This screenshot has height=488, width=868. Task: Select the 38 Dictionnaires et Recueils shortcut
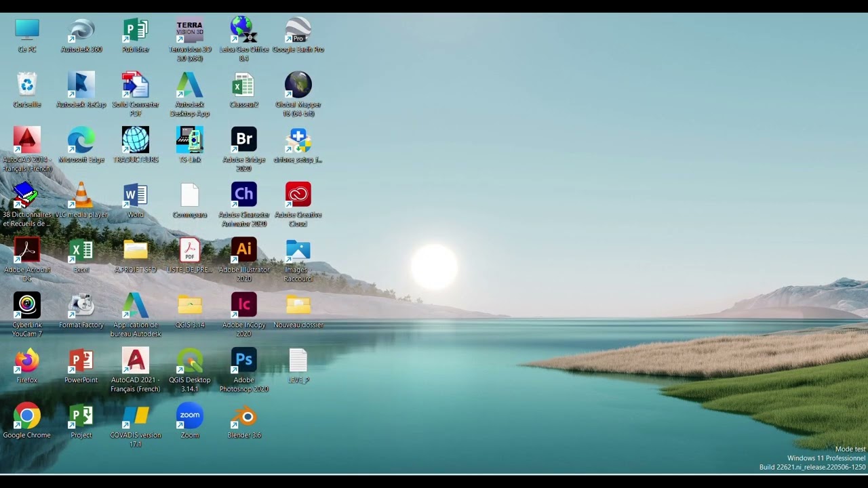click(27, 195)
